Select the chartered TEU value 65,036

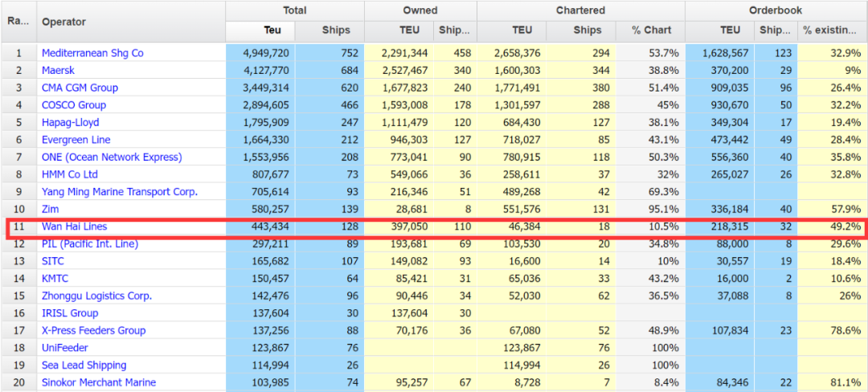(524, 278)
